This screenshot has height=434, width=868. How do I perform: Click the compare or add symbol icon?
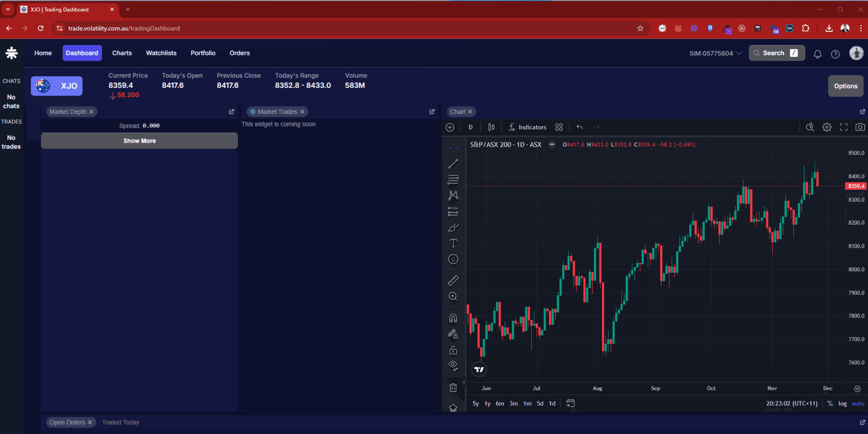(x=450, y=127)
